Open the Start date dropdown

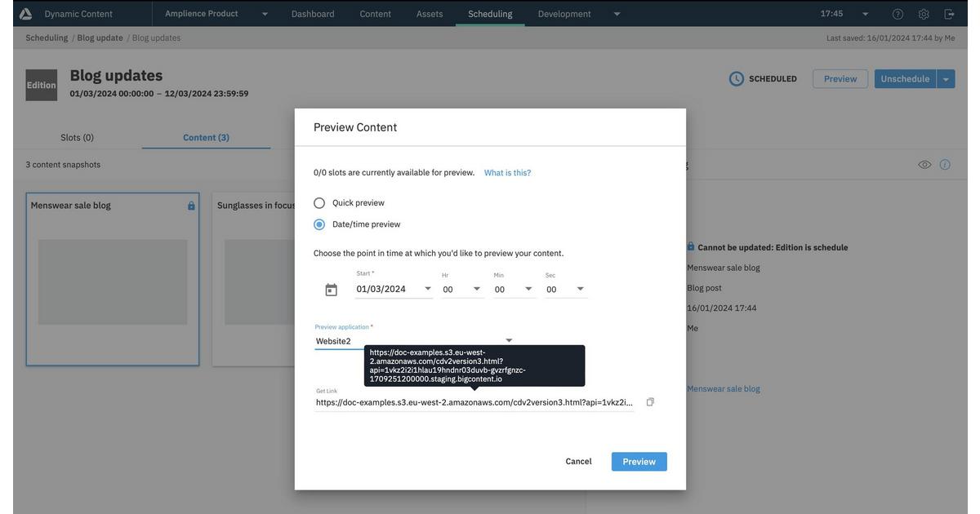pyautogui.click(x=428, y=289)
